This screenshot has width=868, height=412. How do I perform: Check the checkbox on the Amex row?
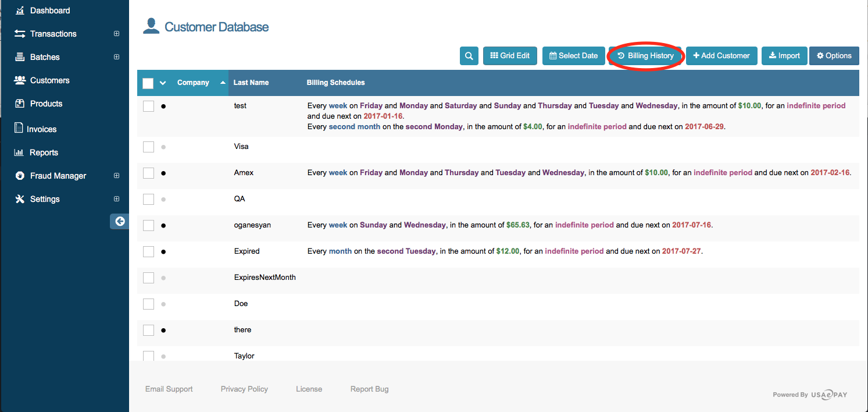(148, 173)
